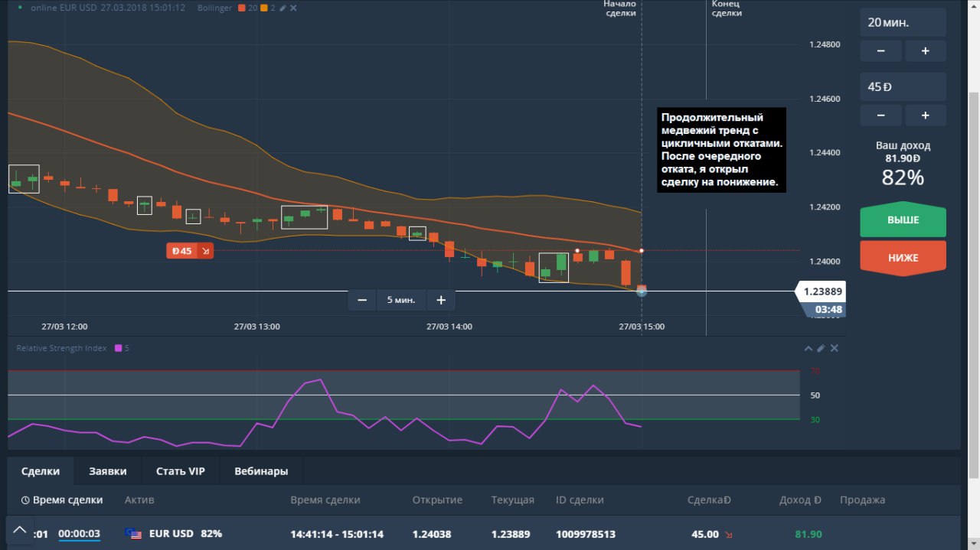Click the green ВЫШЕ button
Image resolution: width=980 pixels, height=550 pixels.
point(903,220)
